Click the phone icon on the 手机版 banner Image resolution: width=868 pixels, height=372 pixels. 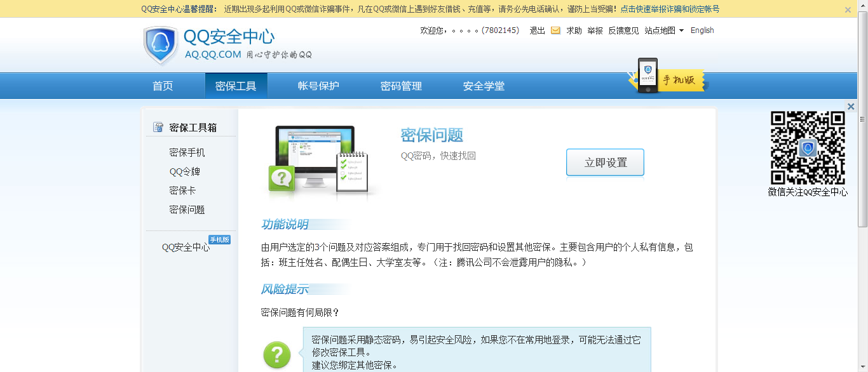[648, 76]
